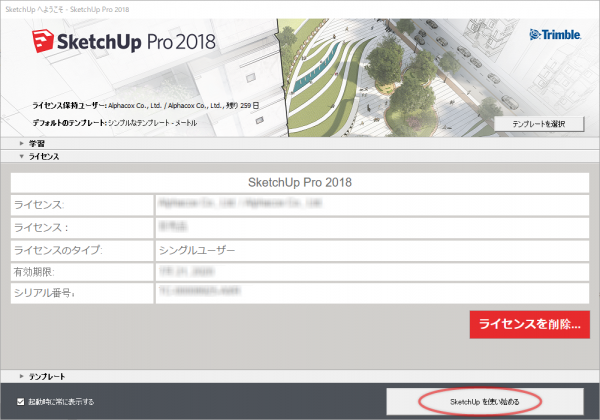Click the SketchUp を使い始める button
Screen dimensions: 600x420
[x=485, y=402]
